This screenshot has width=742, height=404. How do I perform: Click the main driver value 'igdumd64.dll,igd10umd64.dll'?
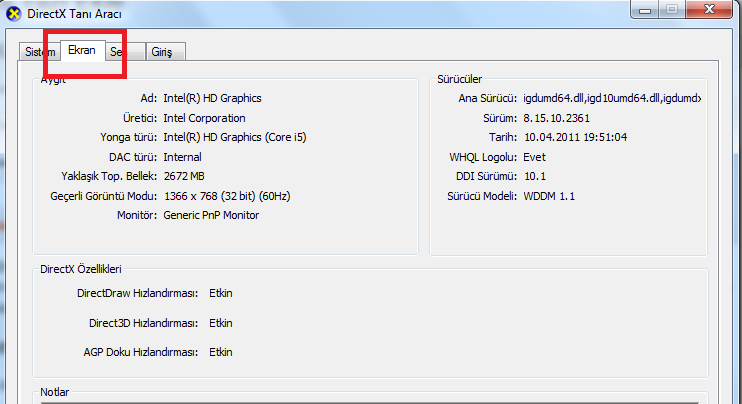612,98
